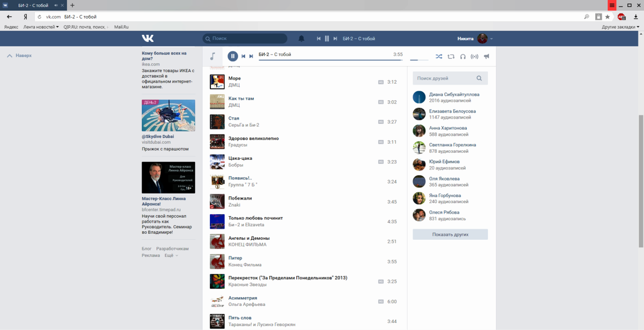Open recommendations via the headphones icon
The image size is (644, 330).
463,56
